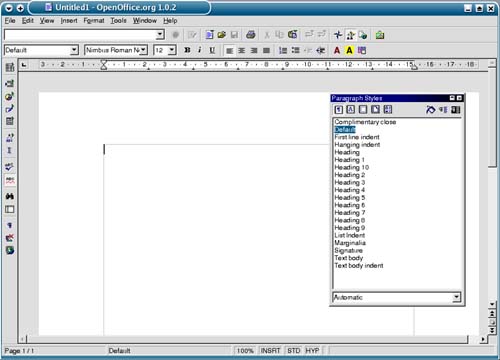This screenshot has width=500, height=360.
Task: Click the Underline toolbar icon
Action: point(212,50)
